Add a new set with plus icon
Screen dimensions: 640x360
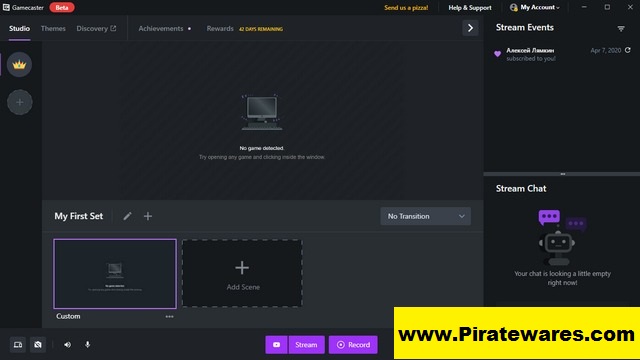[x=148, y=216]
